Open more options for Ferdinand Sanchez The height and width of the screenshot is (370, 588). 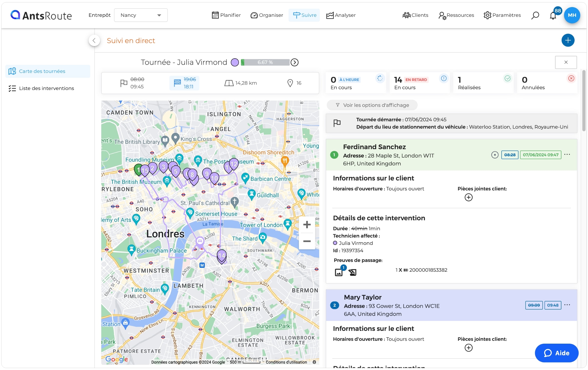click(x=567, y=154)
